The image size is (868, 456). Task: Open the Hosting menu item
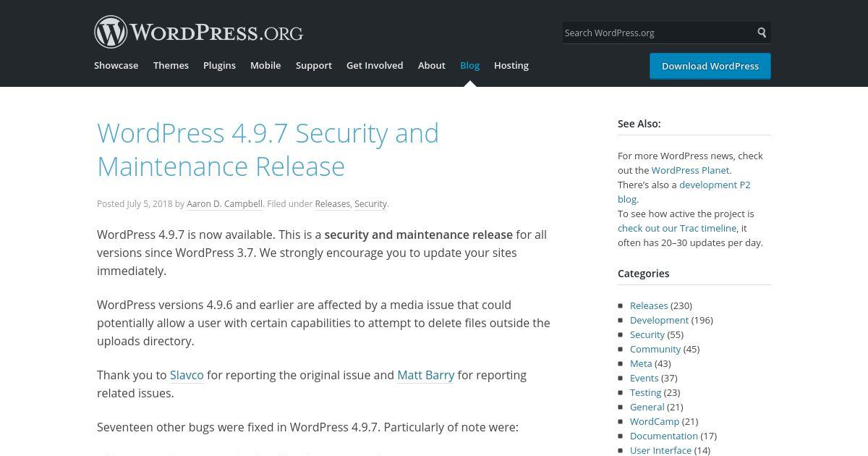(511, 65)
